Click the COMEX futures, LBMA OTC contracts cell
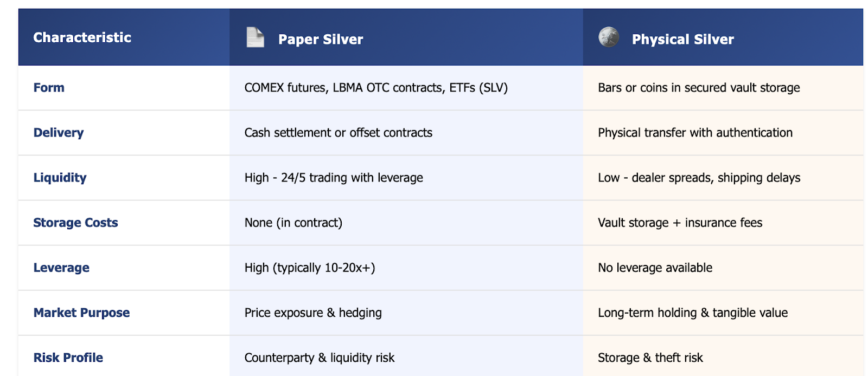 point(406,88)
